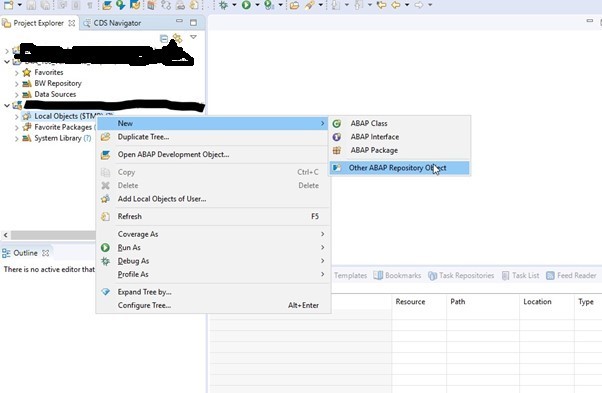
Task: Sort by the Resource column header
Action: point(419,302)
